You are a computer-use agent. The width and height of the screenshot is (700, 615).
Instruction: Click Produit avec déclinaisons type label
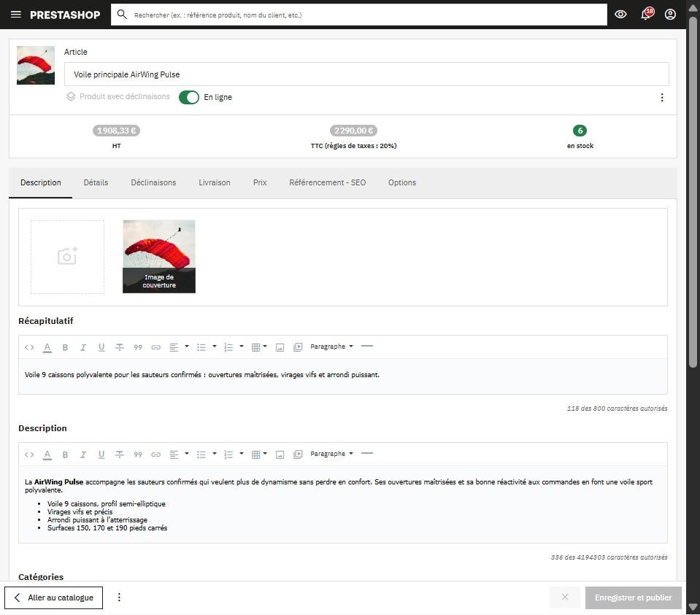[x=118, y=96]
